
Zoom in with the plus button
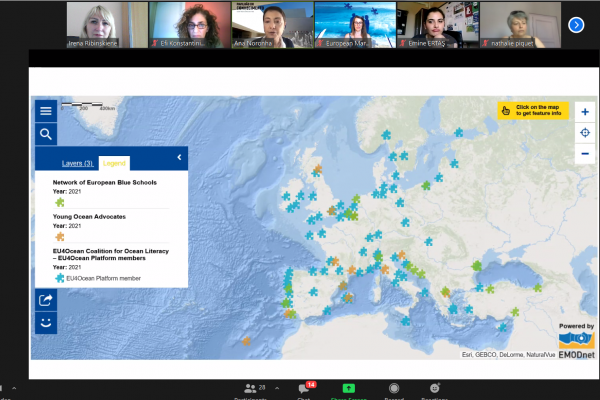point(585,112)
